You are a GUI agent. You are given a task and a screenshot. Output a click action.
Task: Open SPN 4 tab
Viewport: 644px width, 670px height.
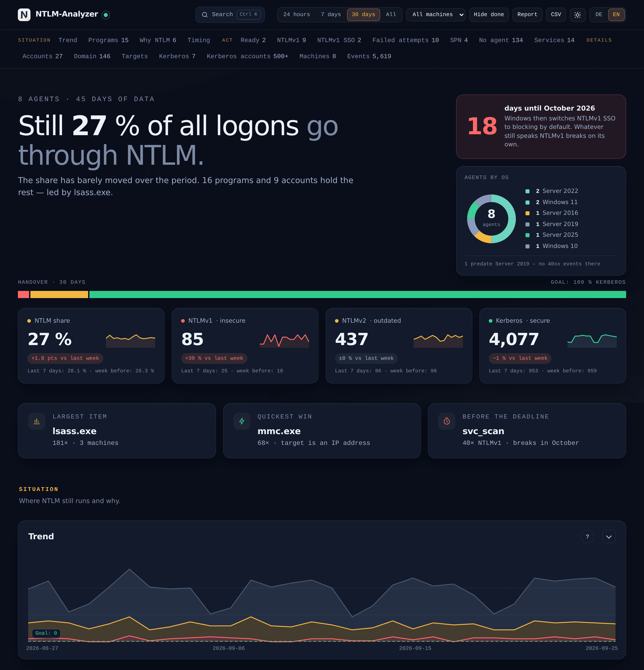[459, 40]
